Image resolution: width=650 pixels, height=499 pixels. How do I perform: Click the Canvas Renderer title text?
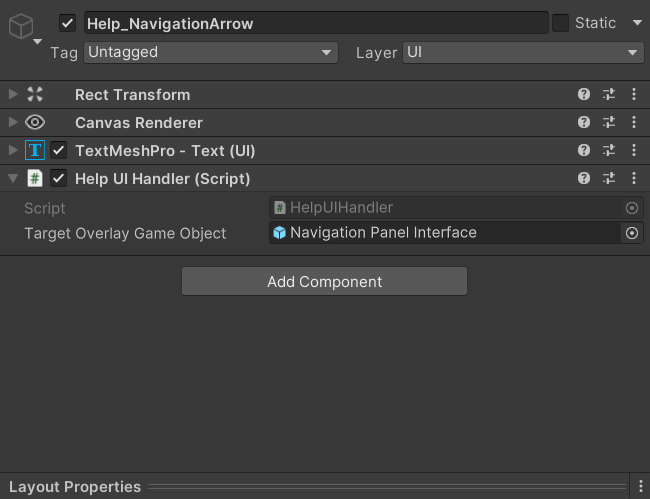(x=139, y=123)
